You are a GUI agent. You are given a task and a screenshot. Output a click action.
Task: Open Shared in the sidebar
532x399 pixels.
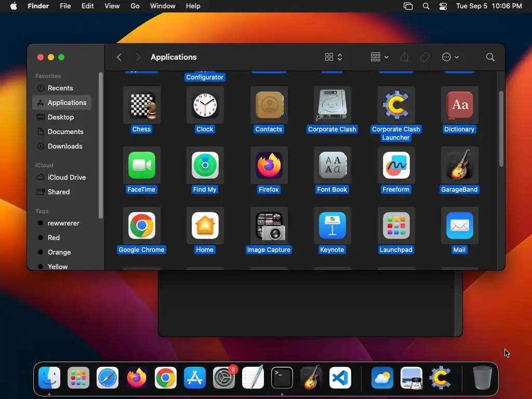coord(62,192)
